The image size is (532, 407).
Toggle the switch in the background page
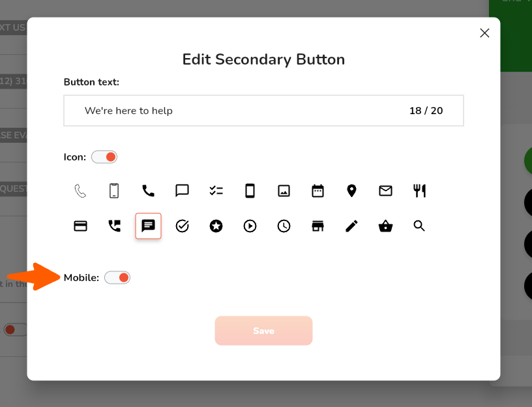pos(15,329)
